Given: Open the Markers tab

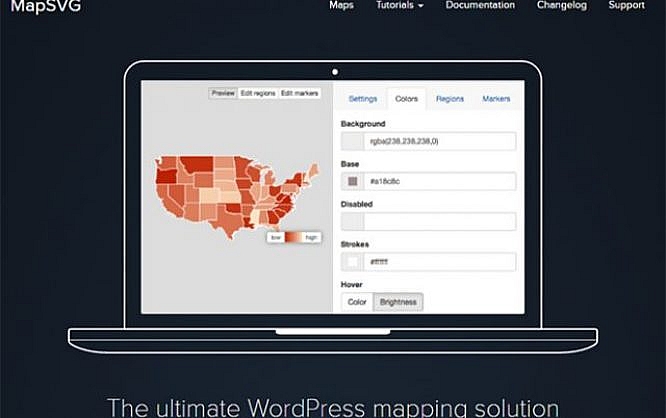Looking at the screenshot, I should click(496, 99).
